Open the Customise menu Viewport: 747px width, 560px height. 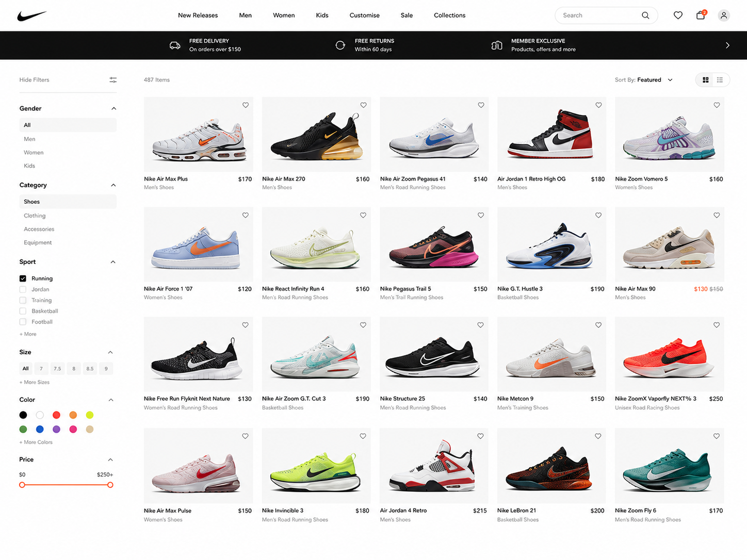coord(365,15)
